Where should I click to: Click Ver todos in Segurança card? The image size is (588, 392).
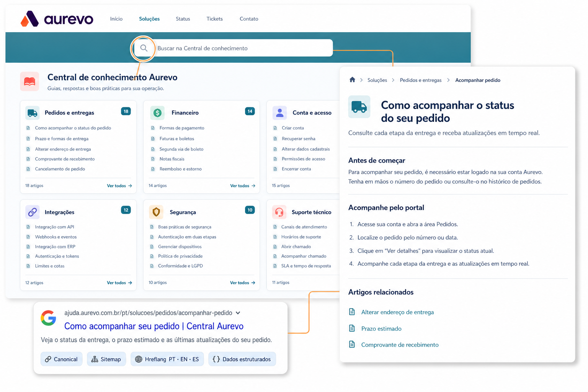coord(243,283)
